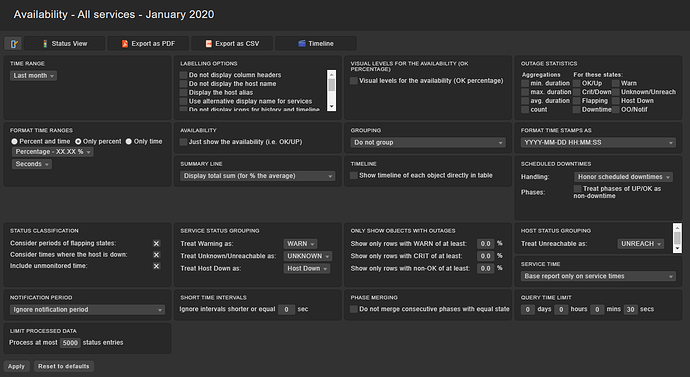This screenshot has width=690, height=377.
Task: Click the Ignore intervals seconds field
Action: pyautogui.click(x=286, y=310)
